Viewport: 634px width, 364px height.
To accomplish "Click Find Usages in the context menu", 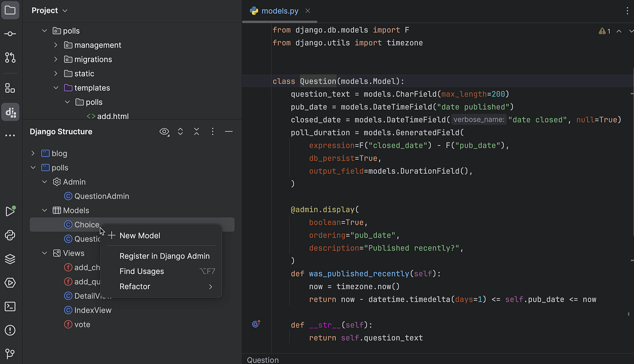I will pyautogui.click(x=142, y=271).
